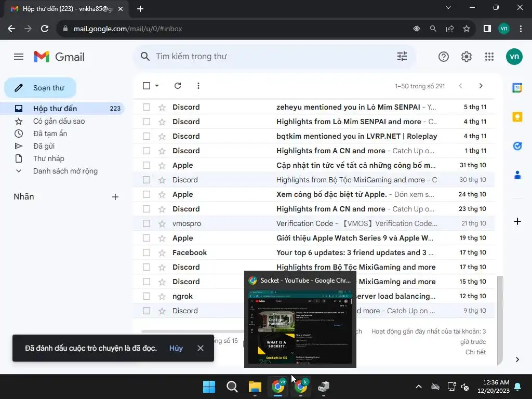Open the Xem công bố đặc biệt từ Apple email
This screenshot has width=532, height=399.
313,194
